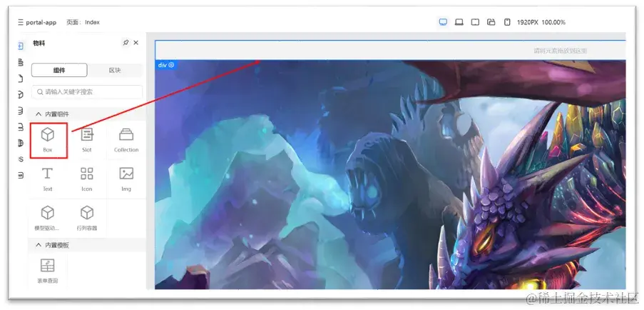Screen dimensions: 644x310
Task: Select the Icon component
Action: pos(87,179)
